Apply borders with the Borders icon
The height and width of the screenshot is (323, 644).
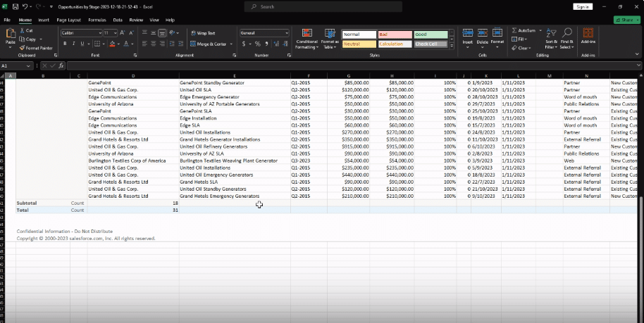[x=97, y=44]
